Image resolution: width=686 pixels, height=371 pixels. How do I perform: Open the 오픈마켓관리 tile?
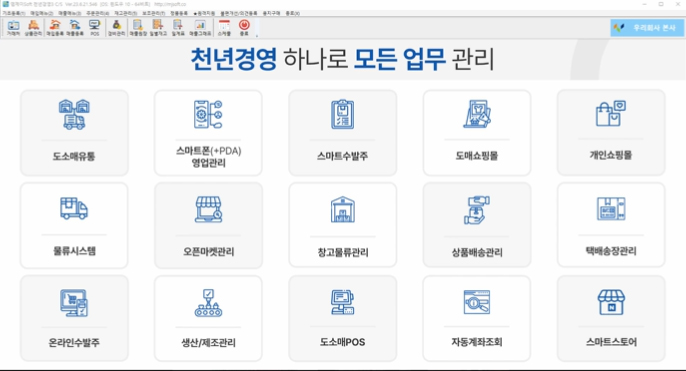pos(208,225)
